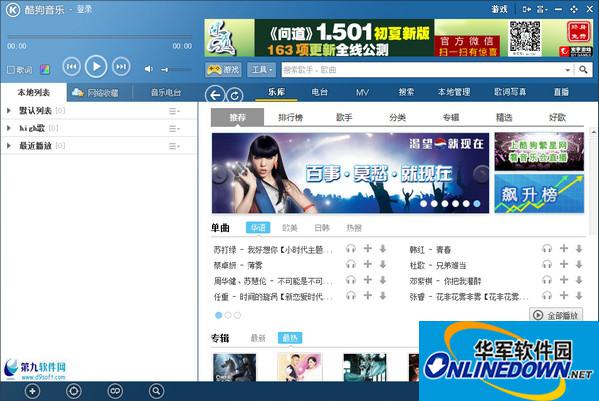Refresh the library page
The image size is (599, 401).
(x=235, y=95)
